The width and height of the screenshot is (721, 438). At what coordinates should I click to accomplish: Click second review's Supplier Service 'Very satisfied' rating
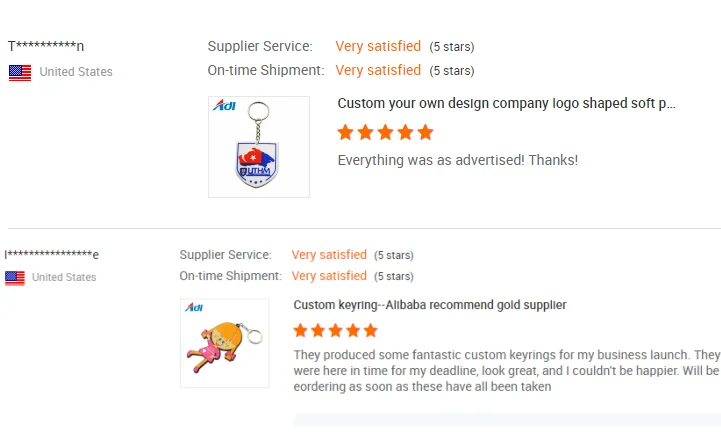[329, 255]
